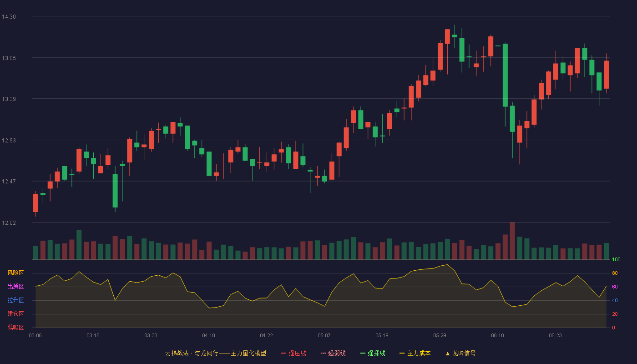Screen dimensions: 637x364
Task: Click the 05-07 date label
Action: [324, 335]
